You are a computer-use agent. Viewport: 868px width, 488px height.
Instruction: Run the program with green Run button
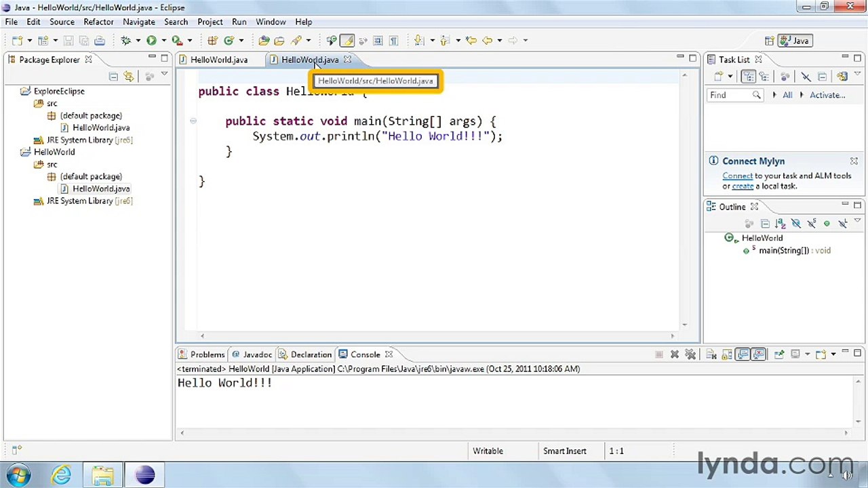click(151, 41)
